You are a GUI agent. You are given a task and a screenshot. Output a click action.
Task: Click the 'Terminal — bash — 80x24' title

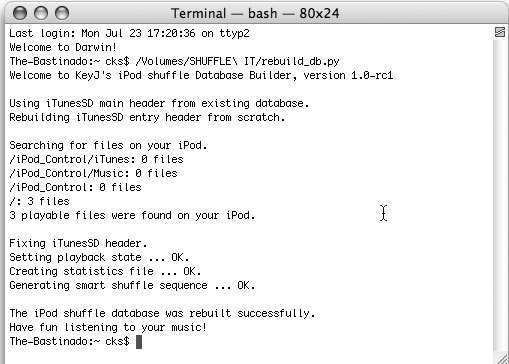point(255,13)
